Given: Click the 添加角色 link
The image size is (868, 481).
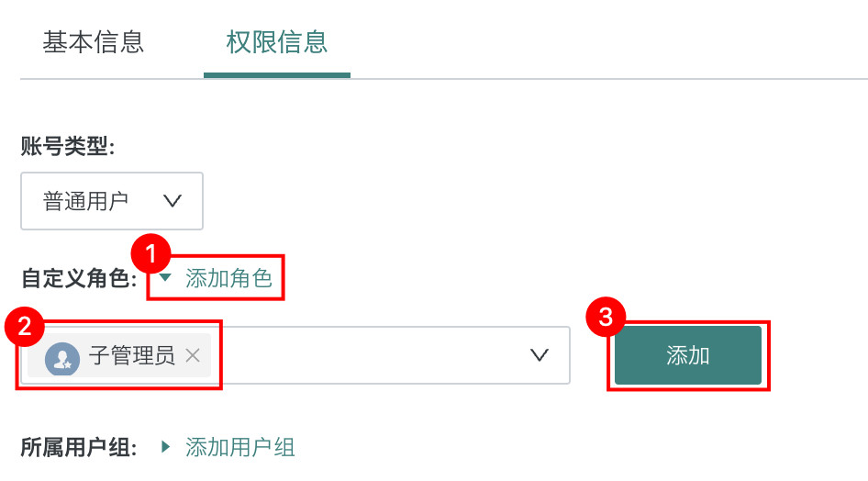Looking at the screenshot, I should [228, 278].
